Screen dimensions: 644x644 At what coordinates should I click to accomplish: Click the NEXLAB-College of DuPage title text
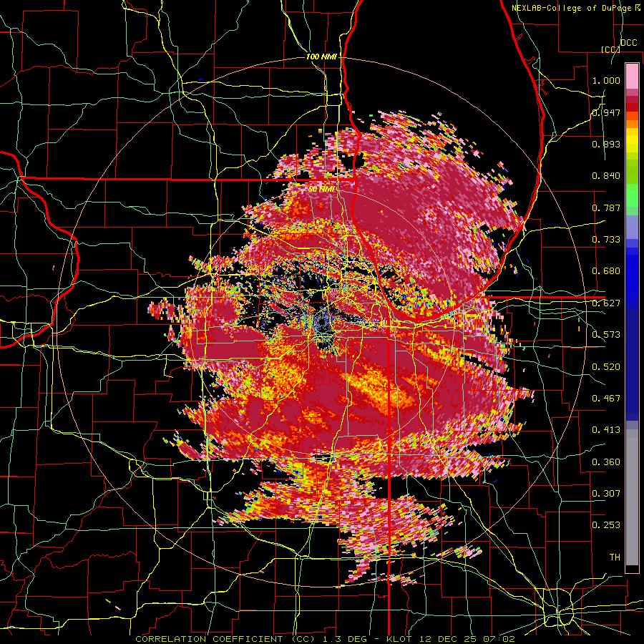click(x=573, y=8)
